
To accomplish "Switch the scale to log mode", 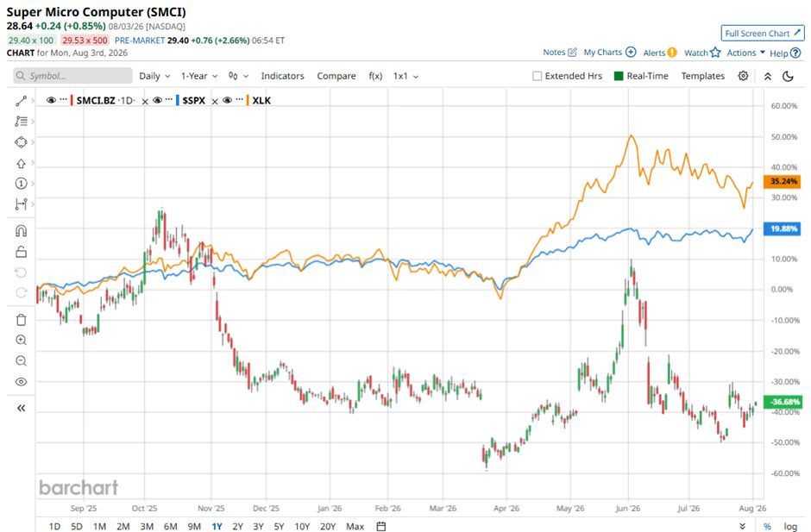I will point(790,526).
